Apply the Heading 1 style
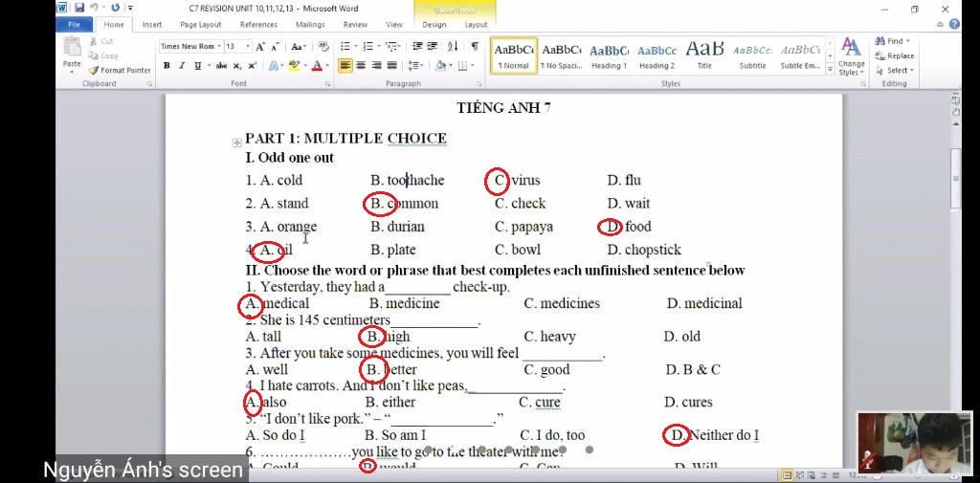 [x=609, y=56]
